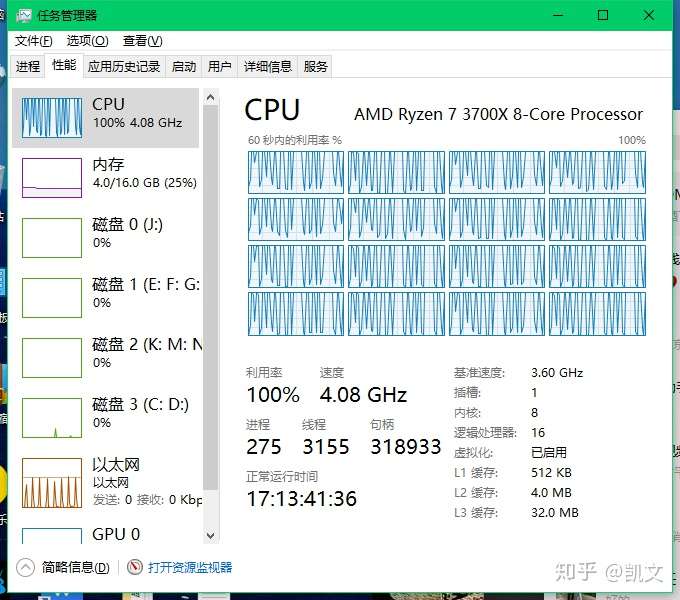This screenshot has height=600, width=680.
Task: Click the base speed 3.60 GHz value
Action: [x=557, y=373]
